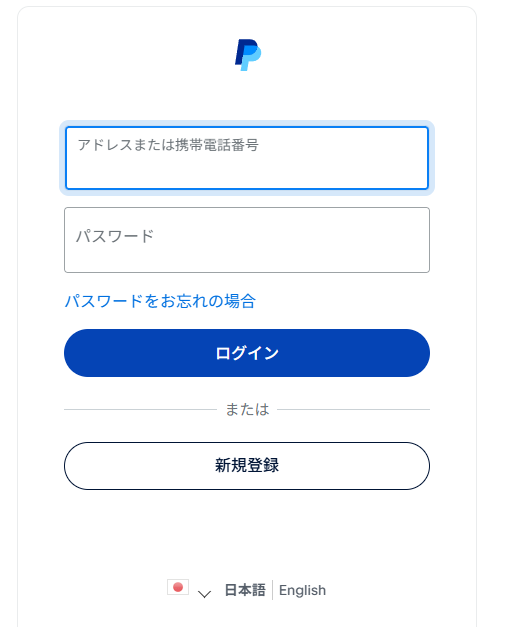Image resolution: width=508 pixels, height=627 pixels.
Task: Choose the English option in the footer
Action: [x=302, y=590]
